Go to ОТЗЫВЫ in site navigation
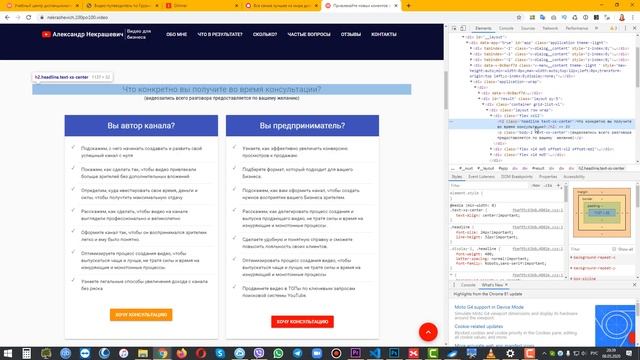Screen dimensions: 640x360 pos(351,34)
